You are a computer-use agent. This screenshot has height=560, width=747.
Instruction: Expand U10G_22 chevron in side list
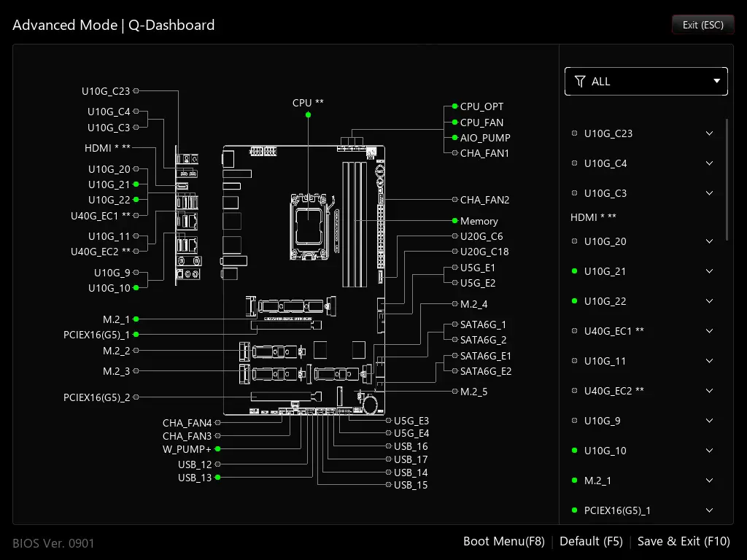tap(709, 301)
